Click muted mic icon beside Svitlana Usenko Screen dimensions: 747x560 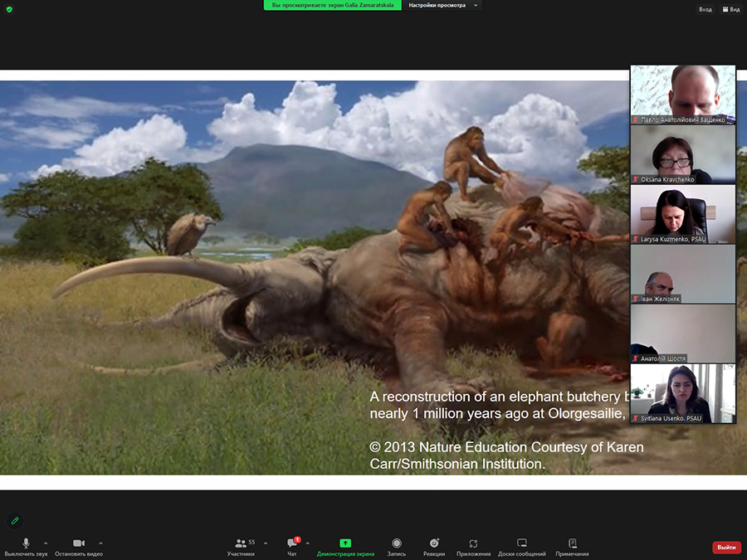click(x=636, y=418)
